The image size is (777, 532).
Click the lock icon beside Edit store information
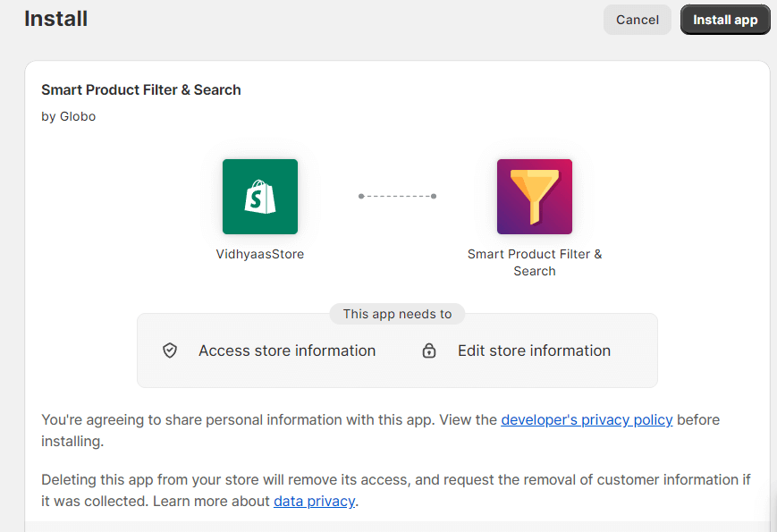429,350
